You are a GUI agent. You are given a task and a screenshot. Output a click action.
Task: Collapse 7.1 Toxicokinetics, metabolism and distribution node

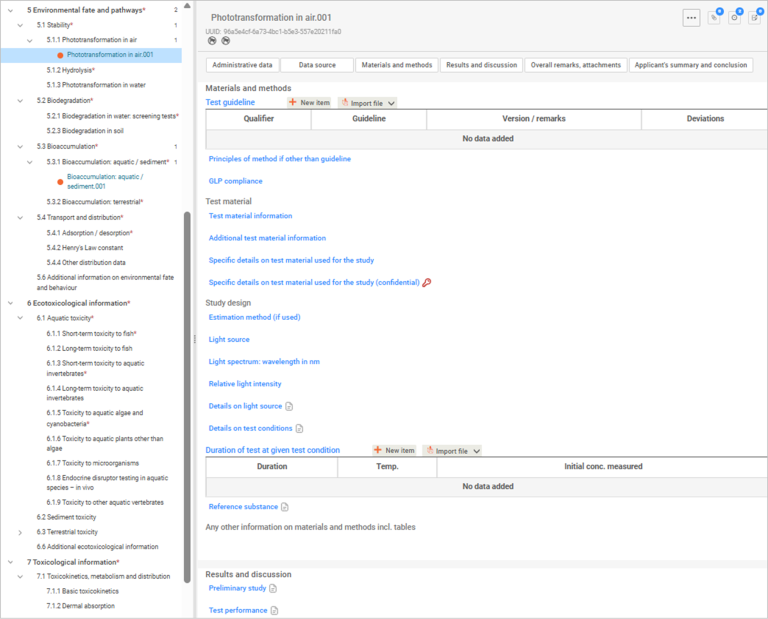20,577
